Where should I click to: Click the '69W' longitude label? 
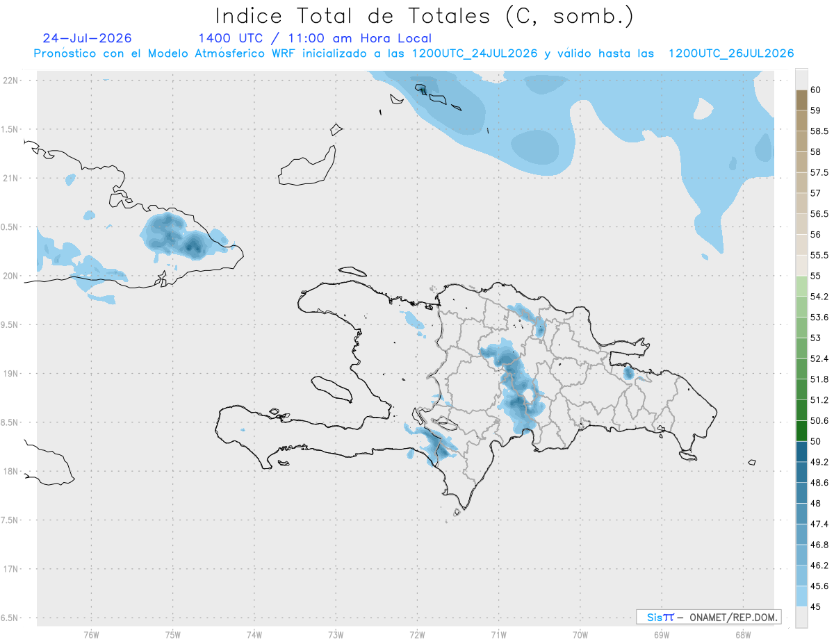tap(662, 635)
